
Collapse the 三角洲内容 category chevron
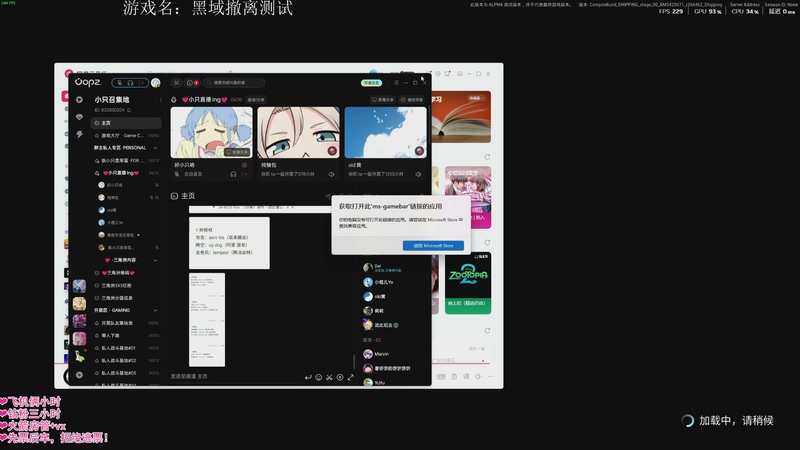coord(155,260)
